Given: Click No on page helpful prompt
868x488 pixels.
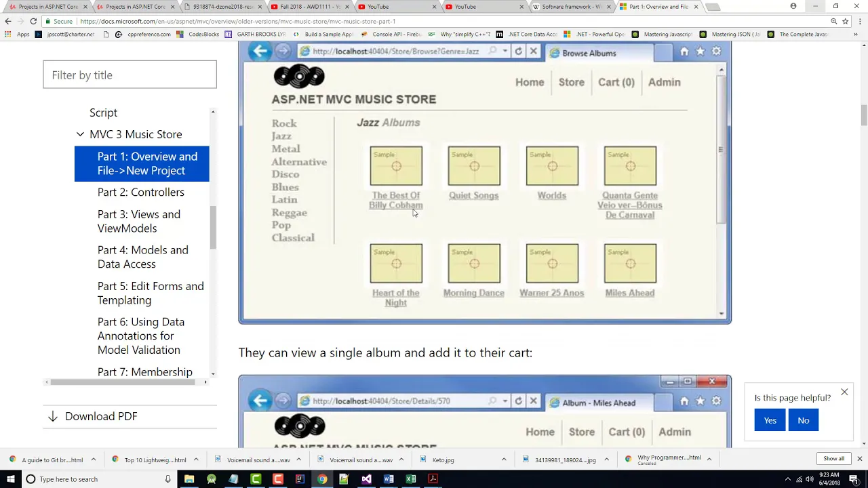Looking at the screenshot, I should point(803,420).
